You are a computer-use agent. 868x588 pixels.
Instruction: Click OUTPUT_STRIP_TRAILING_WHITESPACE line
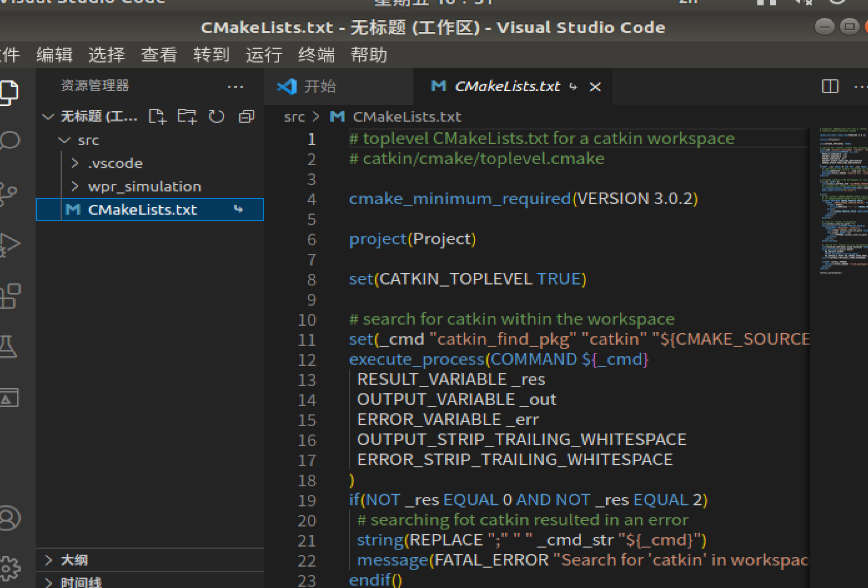coord(522,439)
